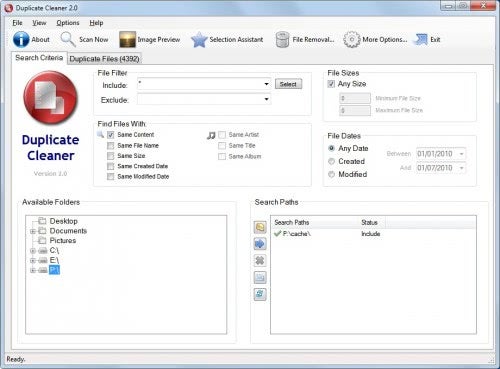Open Image Preview from toolbar
This screenshot has height=369, width=500.
tap(128, 39)
